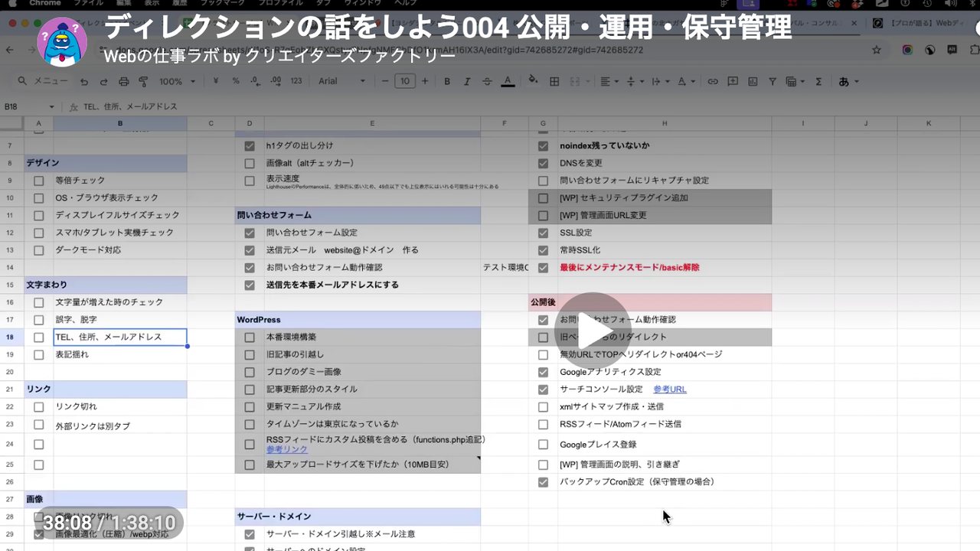Image resolution: width=980 pixels, height=551 pixels.
Task: Print the spreadsheet using the printer icon
Action: (123, 81)
